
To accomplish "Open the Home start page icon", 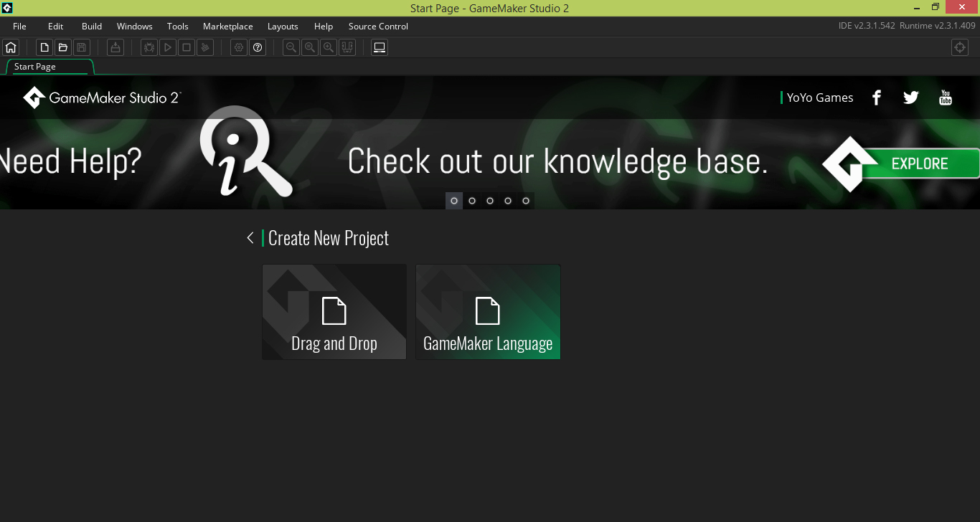I will (11, 48).
